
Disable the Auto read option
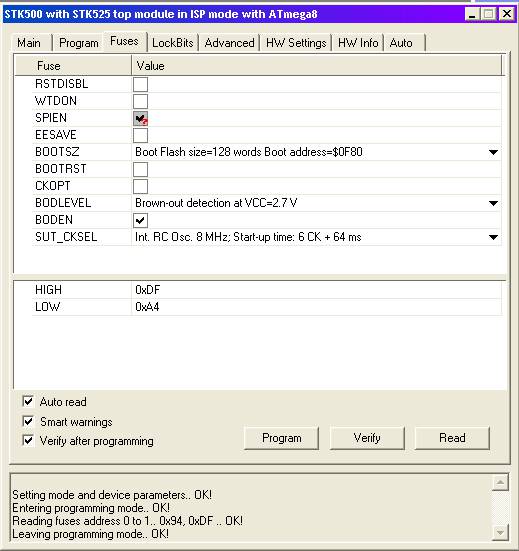click(28, 401)
